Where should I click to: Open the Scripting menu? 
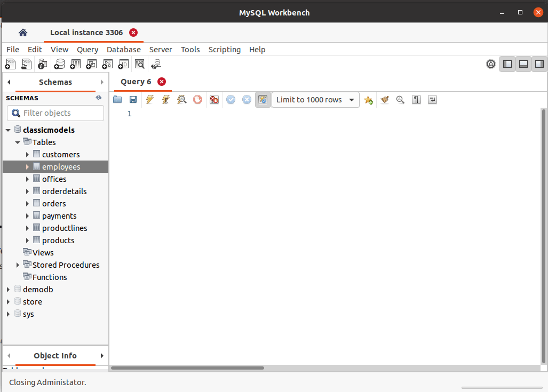pyautogui.click(x=224, y=50)
